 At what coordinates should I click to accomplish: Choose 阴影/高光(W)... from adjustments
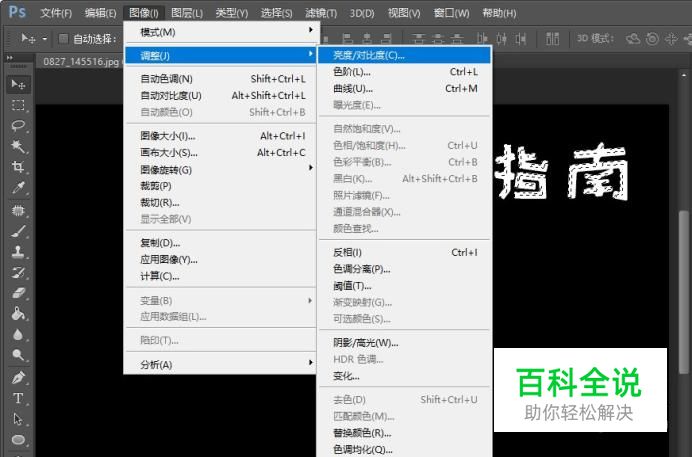coord(404,342)
